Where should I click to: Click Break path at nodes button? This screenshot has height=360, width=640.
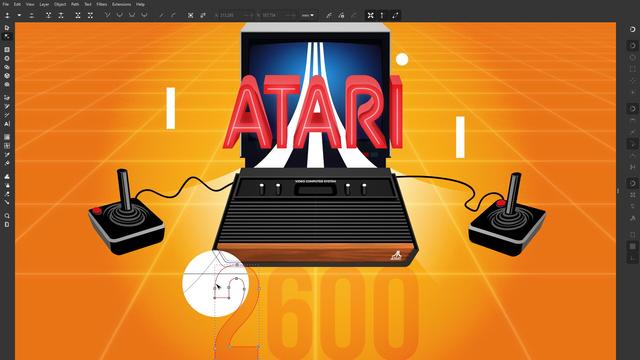[61, 16]
